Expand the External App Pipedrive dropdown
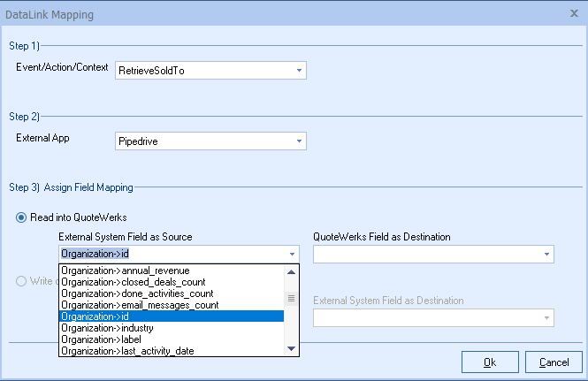 point(299,141)
